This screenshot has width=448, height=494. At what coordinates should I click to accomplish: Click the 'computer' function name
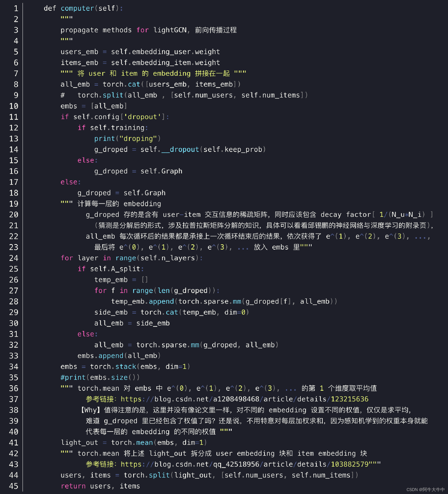[x=77, y=8]
